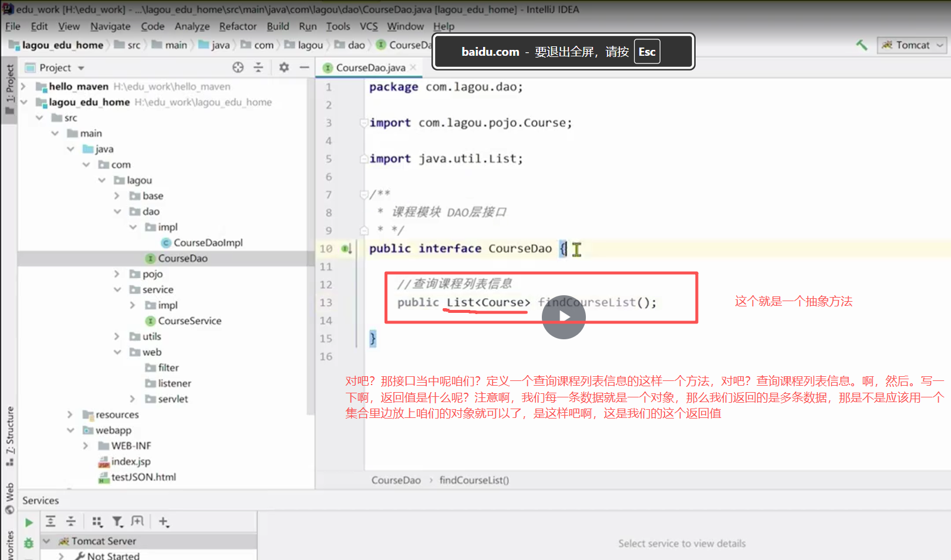This screenshot has height=560, width=951.
Task: Hide the Project panel with minimize icon
Action: click(x=304, y=68)
